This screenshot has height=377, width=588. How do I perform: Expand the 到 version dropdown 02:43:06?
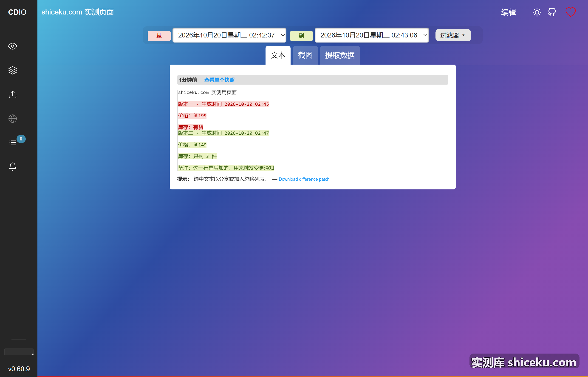pos(371,35)
